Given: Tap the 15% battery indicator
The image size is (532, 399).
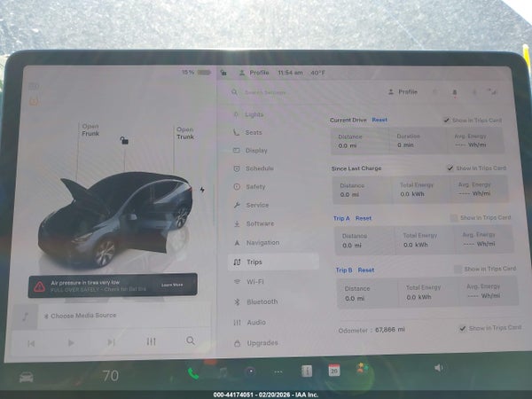Looking at the screenshot, I should (x=196, y=73).
